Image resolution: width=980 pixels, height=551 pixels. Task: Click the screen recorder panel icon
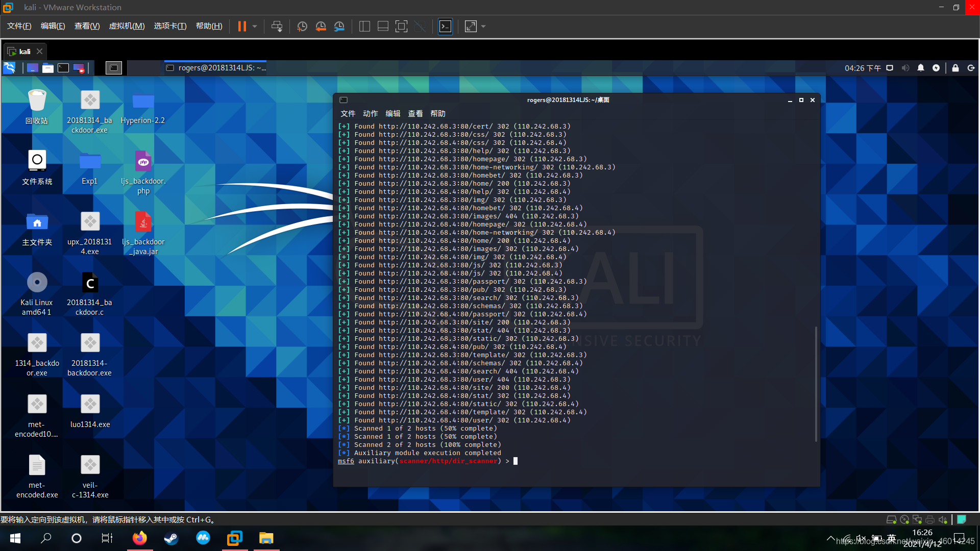pos(79,68)
